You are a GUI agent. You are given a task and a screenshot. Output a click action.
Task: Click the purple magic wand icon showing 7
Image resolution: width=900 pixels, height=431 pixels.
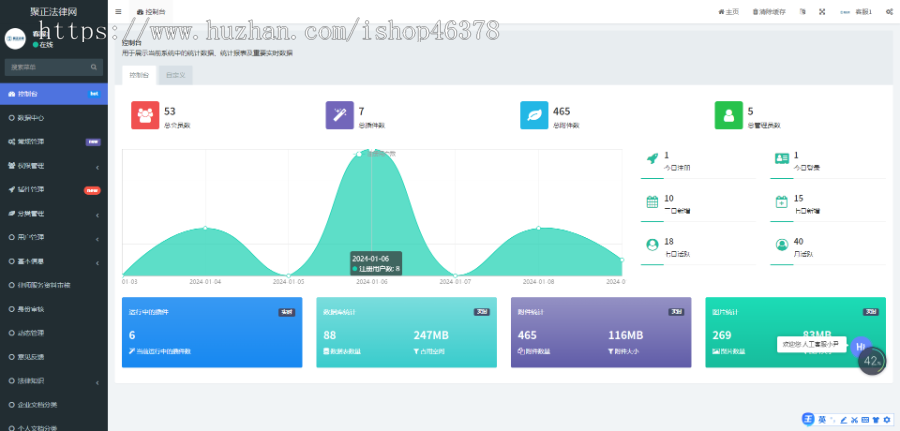(340, 115)
